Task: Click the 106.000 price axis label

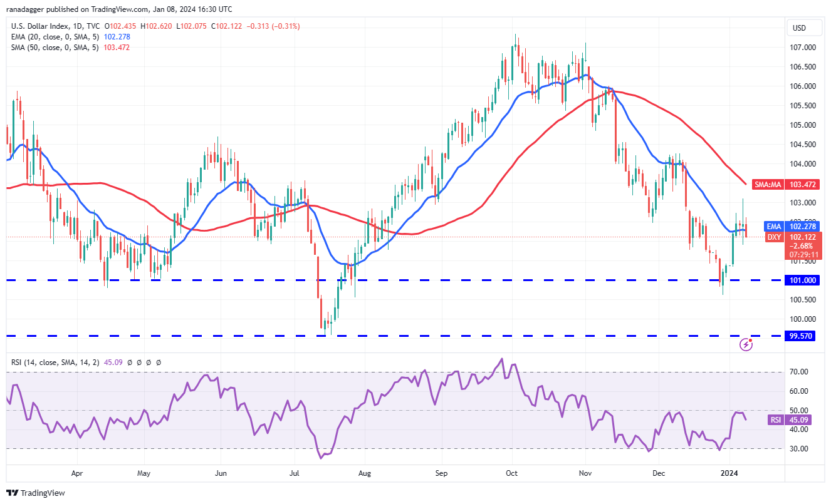Action: point(803,86)
